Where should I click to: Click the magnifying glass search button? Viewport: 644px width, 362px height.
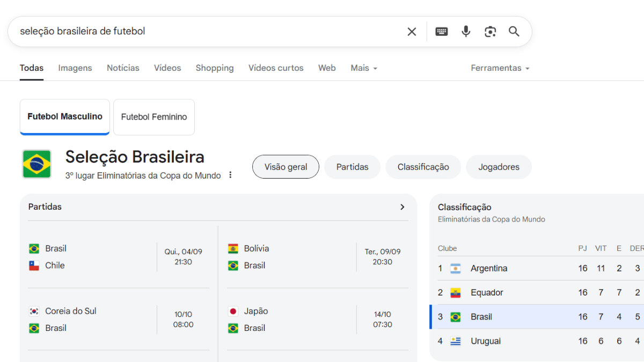[x=514, y=32]
